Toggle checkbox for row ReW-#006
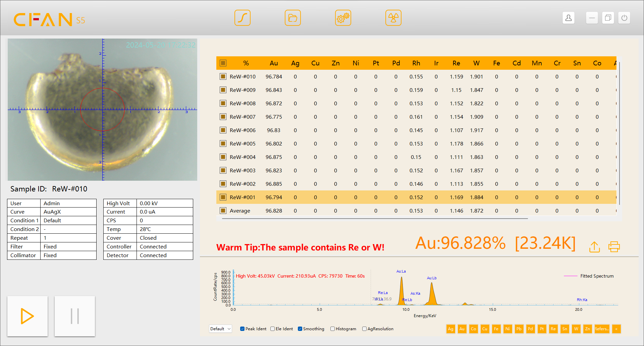 point(223,130)
